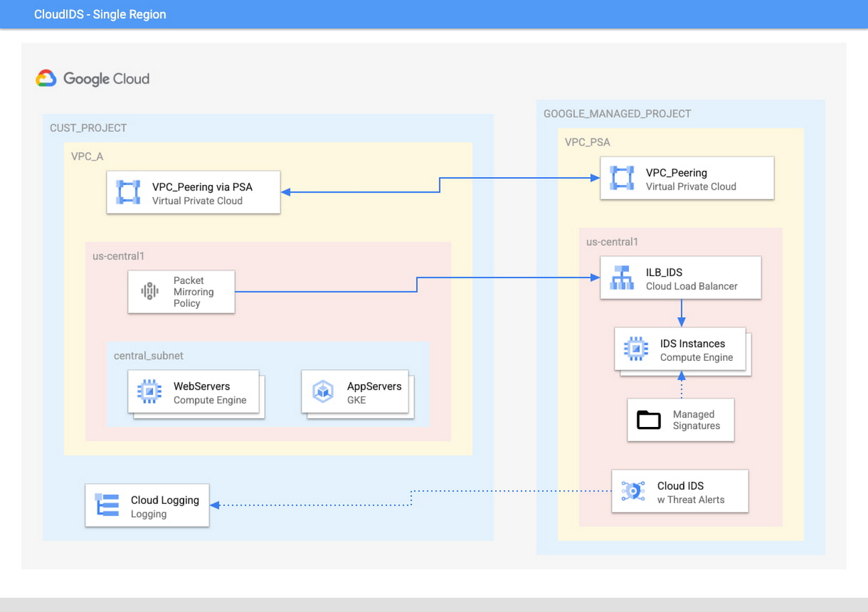Screen dimensions: 868x612
Task: Select the w Threat Alerts subtitle
Action: 690,499
